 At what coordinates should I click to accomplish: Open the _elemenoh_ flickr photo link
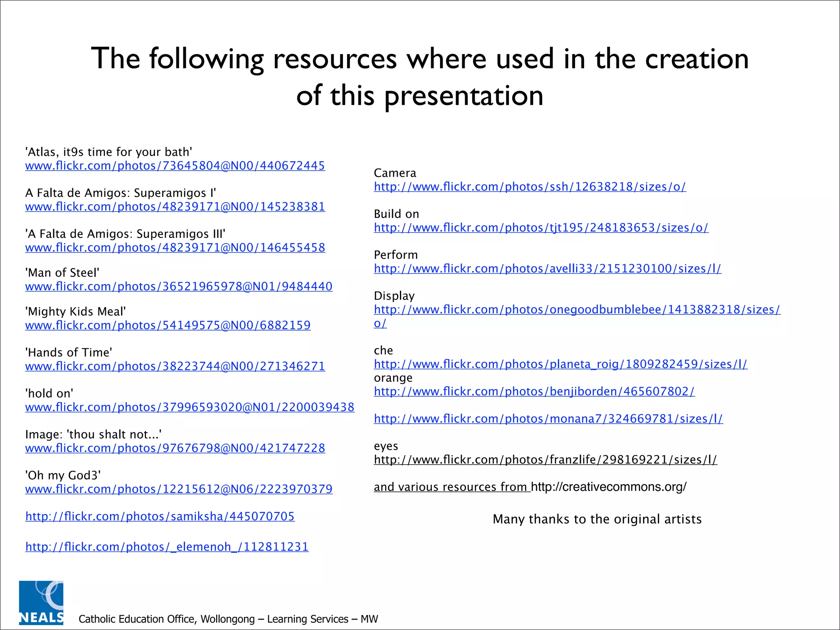click(x=167, y=547)
